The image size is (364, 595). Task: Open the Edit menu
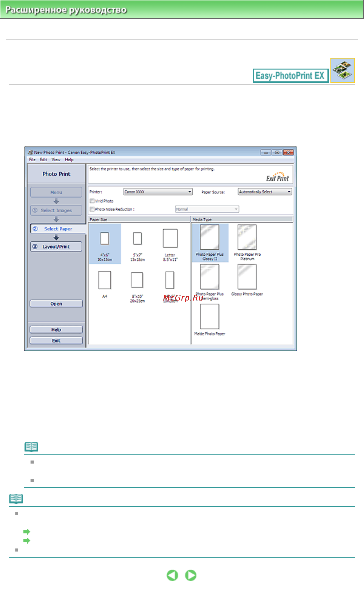[43, 160]
